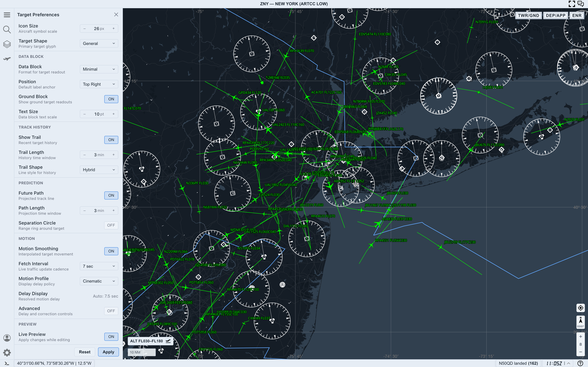588x367 pixels.
Task: Open the map layers panel
Action: [7, 44]
